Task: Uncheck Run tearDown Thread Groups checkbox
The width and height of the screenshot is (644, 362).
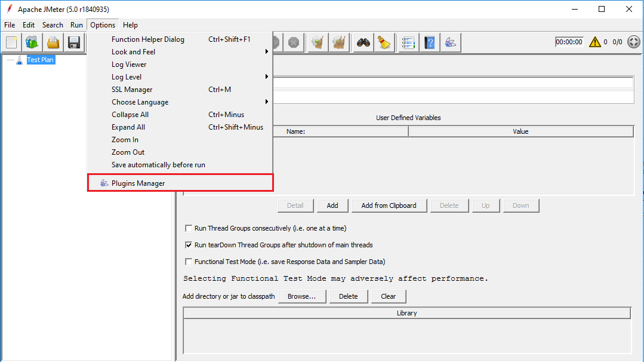Action: click(189, 245)
